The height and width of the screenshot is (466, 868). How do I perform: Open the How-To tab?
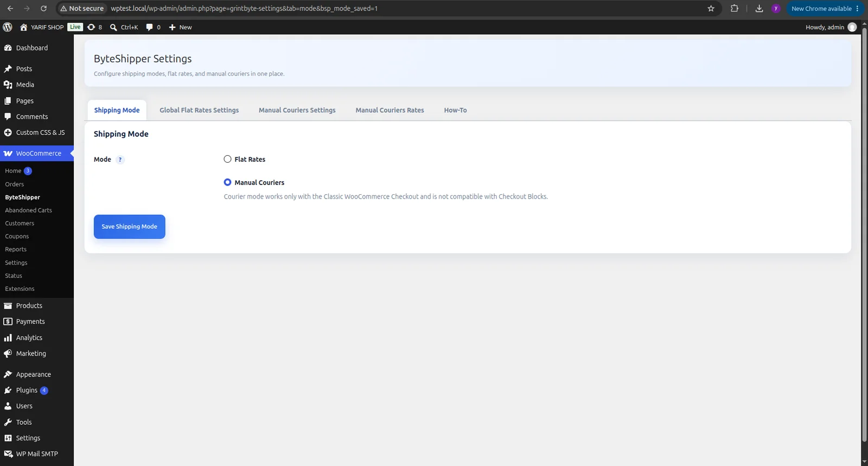pyautogui.click(x=455, y=110)
